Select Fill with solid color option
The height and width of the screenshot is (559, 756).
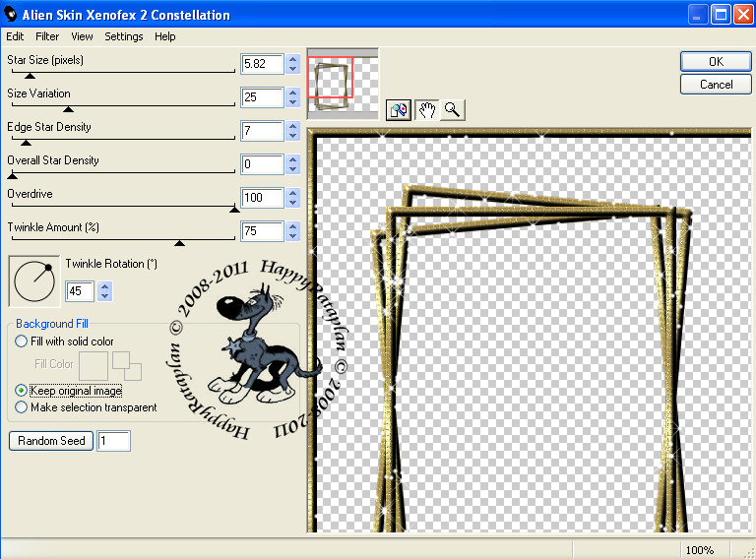22,342
